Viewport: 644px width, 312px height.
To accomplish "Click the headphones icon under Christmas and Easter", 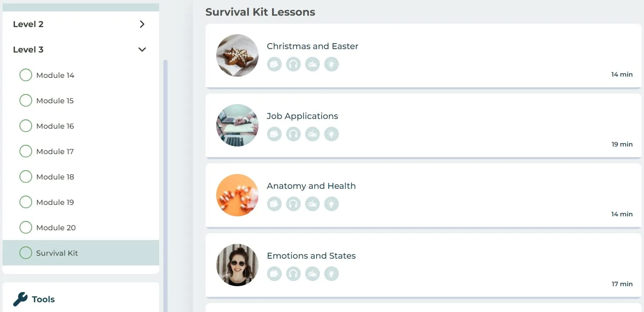I will (293, 64).
